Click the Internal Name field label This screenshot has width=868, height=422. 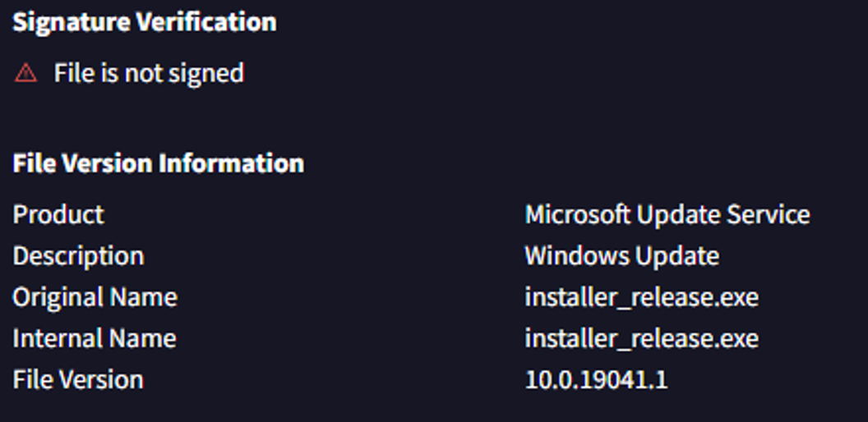[x=94, y=338]
